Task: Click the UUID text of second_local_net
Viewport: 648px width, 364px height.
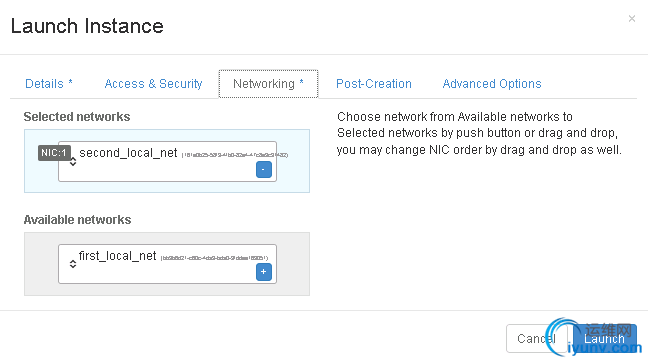Action: click(235, 155)
